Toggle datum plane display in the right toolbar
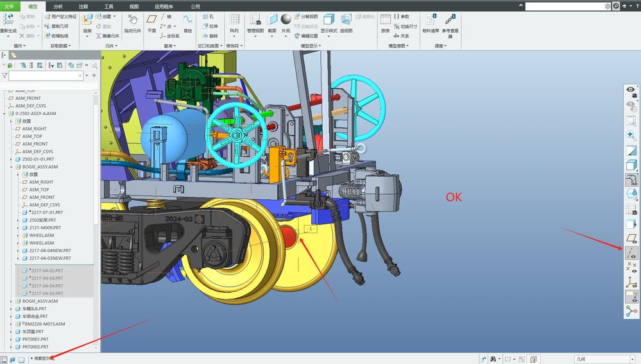The height and width of the screenshot is (364, 641). click(x=631, y=239)
